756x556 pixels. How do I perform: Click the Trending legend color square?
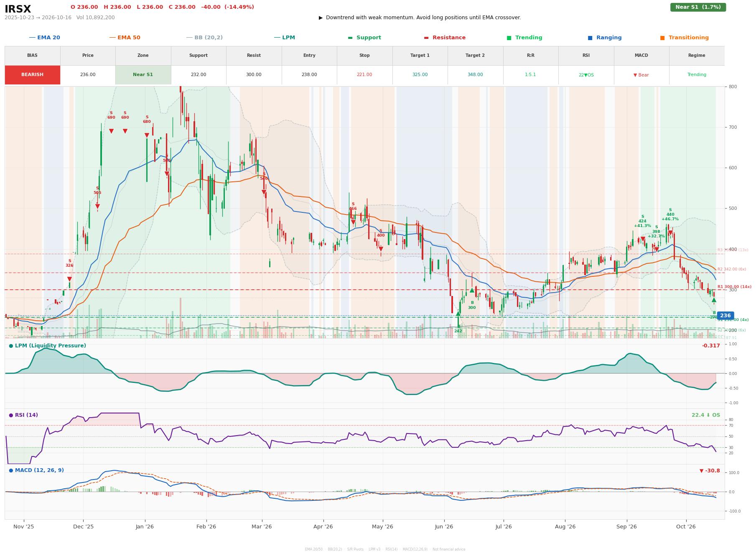[509, 38]
